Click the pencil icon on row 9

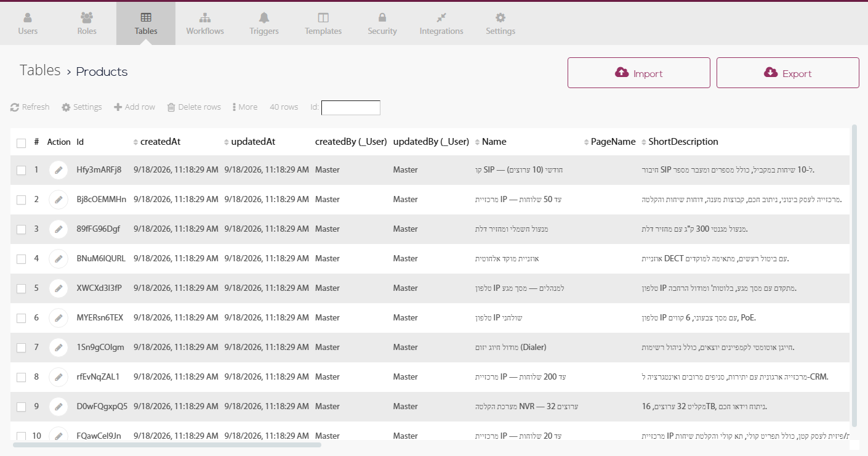pyautogui.click(x=58, y=407)
